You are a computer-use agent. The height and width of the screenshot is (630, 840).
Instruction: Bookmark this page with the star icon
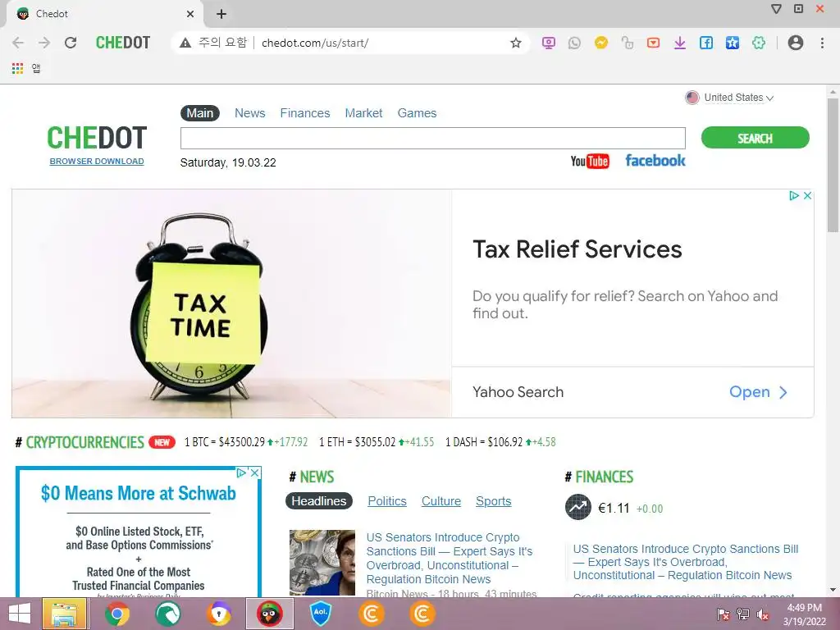[x=515, y=43]
